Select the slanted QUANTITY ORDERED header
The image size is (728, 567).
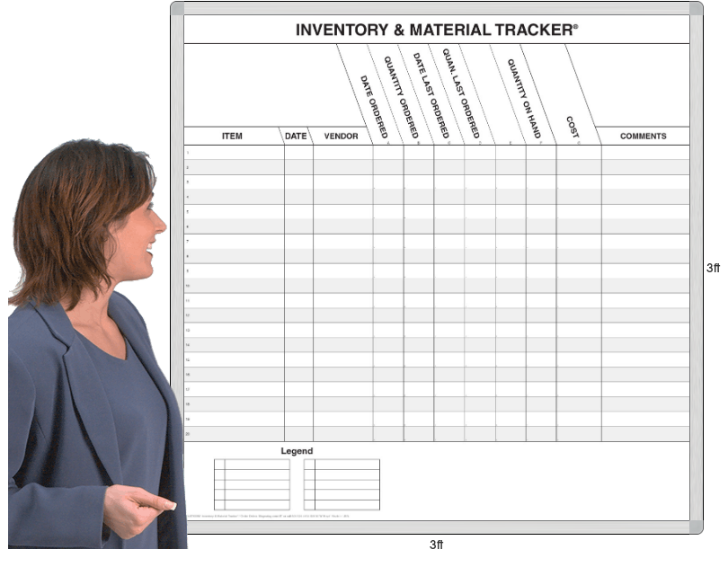[401, 97]
